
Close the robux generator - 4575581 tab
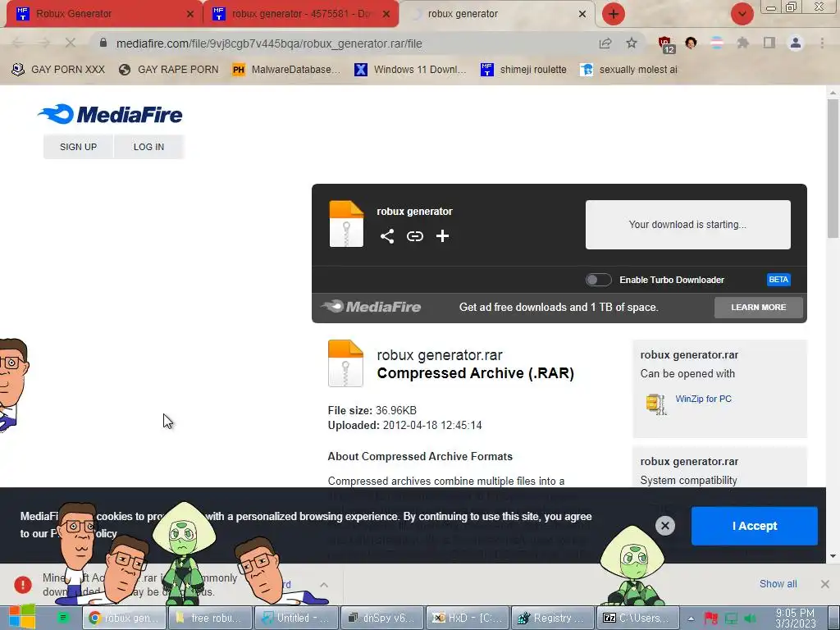(386, 14)
